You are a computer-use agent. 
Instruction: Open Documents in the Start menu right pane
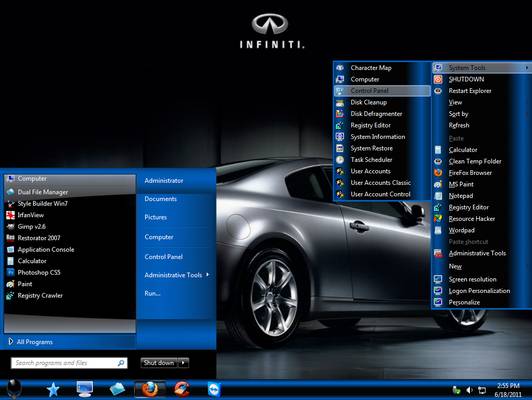pyautogui.click(x=160, y=199)
